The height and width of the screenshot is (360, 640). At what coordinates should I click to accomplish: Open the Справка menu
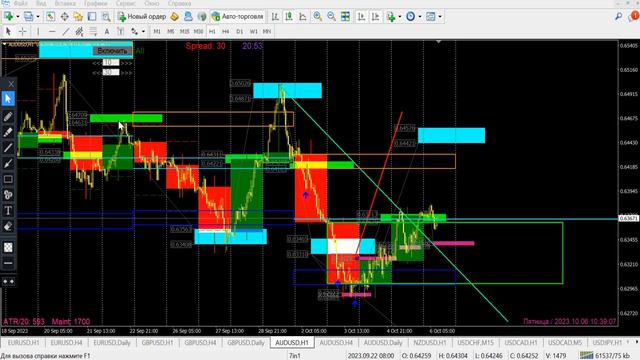coord(179,3)
